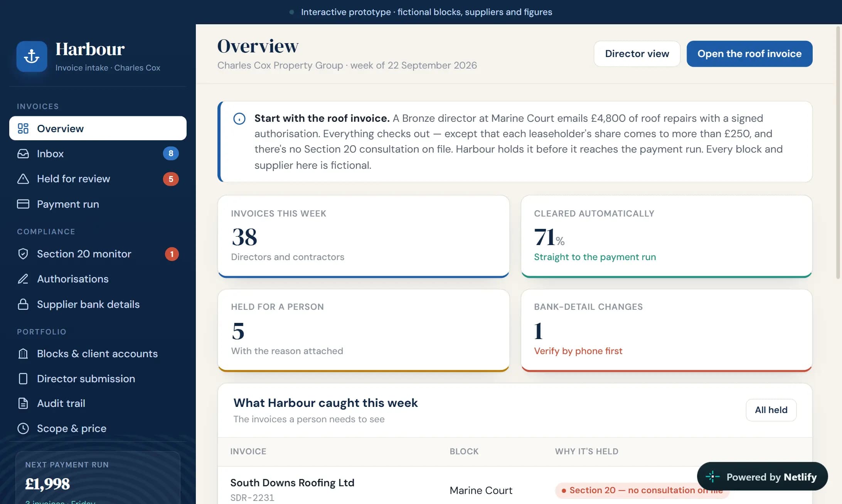This screenshot has width=842, height=504.
Task: Click the All held button
Action: [x=771, y=410]
